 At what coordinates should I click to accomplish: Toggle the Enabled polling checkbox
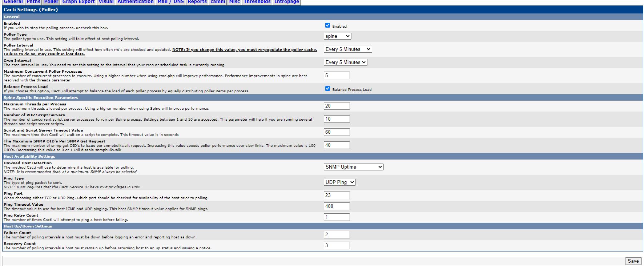[x=327, y=25]
